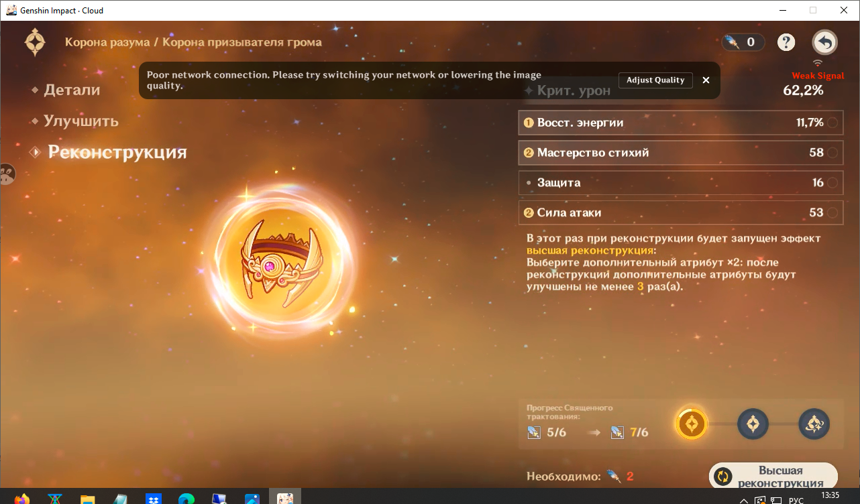Click the return back arrow icon
This screenshot has width=860, height=504.
point(824,43)
